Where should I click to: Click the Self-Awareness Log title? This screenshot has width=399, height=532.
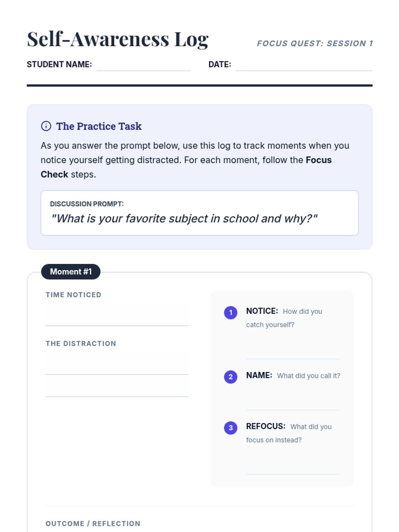118,39
